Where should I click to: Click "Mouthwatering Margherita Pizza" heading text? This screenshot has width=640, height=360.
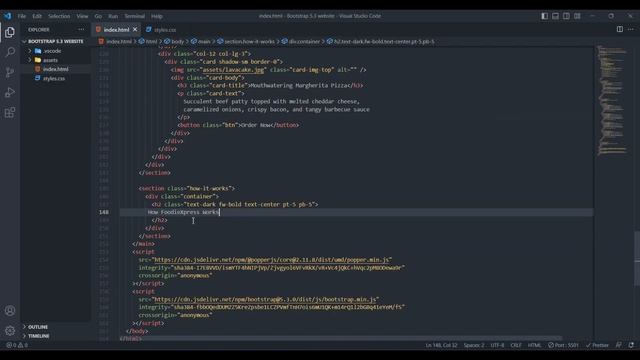(x=300, y=85)
